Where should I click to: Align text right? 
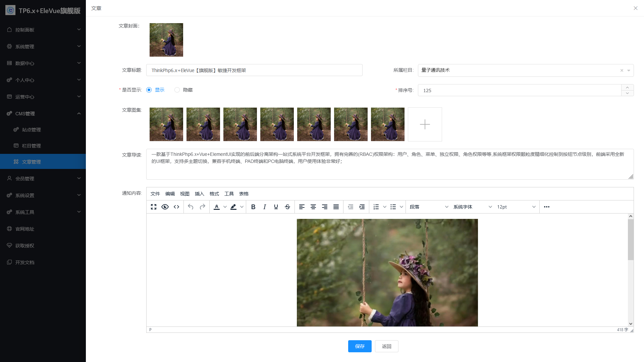click(325, 207)
